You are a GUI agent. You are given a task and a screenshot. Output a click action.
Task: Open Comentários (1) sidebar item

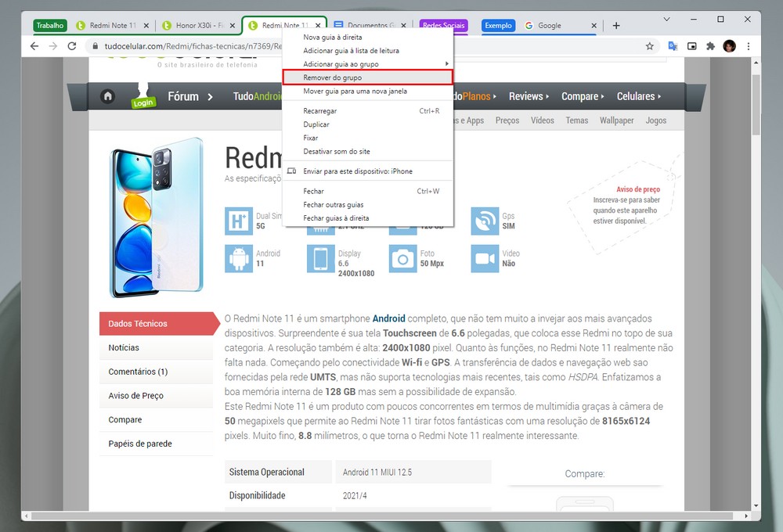pyautogui.click(x=157, y=372)
